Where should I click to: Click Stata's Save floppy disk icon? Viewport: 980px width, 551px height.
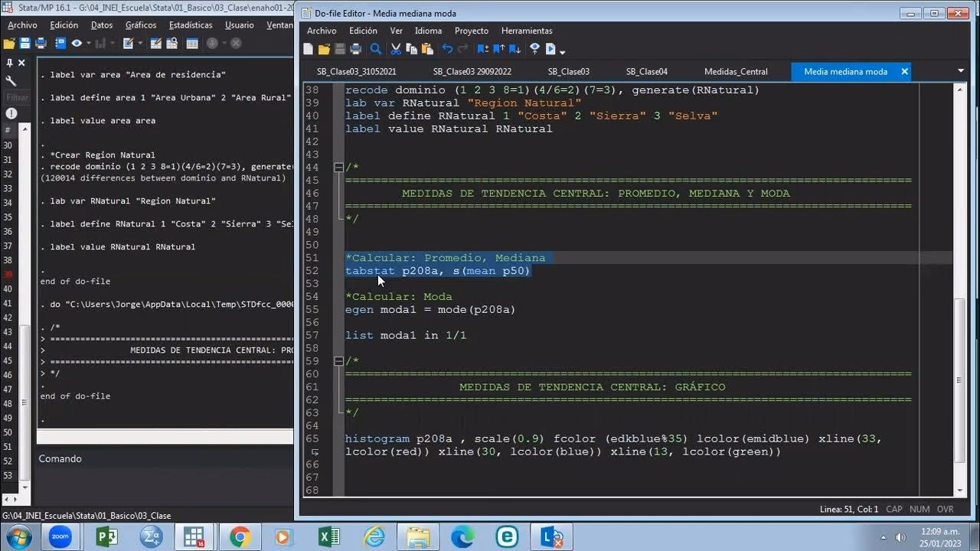click(x=24, y=44)
